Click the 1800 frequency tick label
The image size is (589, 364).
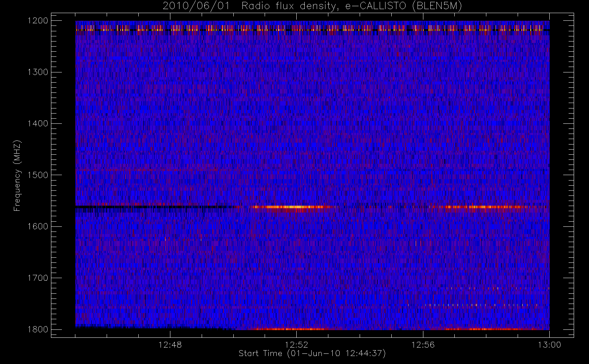coord(38,329)
